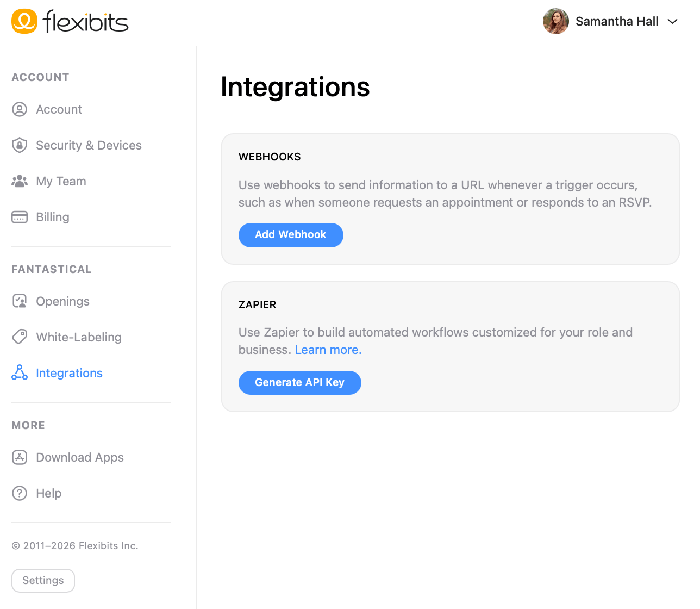Select My Team from the sidebar menu
700x609 pixels.
click(61, 181)
